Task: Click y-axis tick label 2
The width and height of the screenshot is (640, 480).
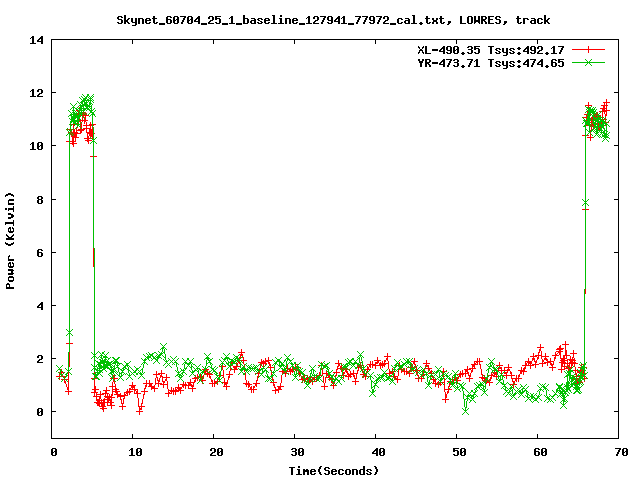Action: [40, 359]
